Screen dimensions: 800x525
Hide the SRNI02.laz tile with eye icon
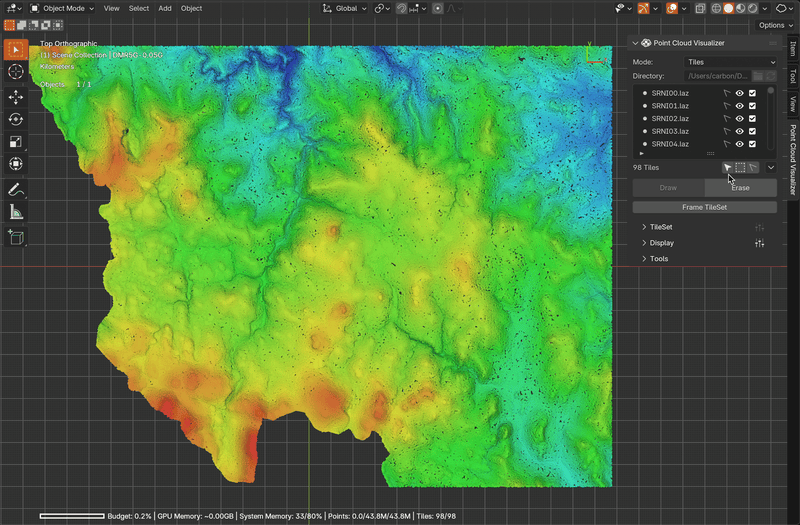point(739,118)
